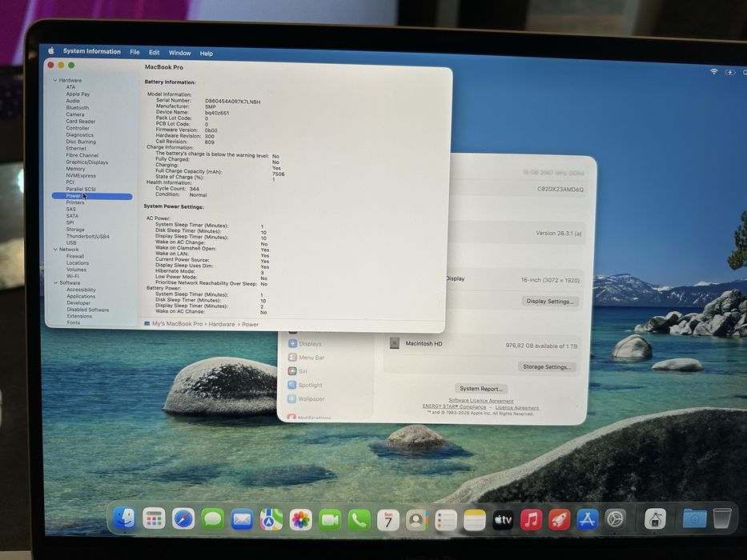747x560 pixels.
Task: Open Contacts app in Dock
Action: coord(417,521)
